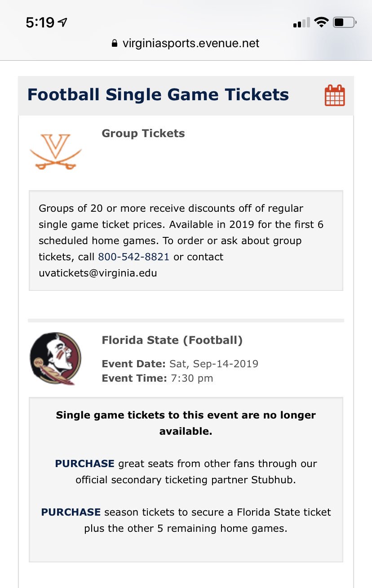The height and width of the screenshot is (588, 372).
Task: Tap the Virginia Cavaliers crossed sabres logo
Action: coord(56,151)
